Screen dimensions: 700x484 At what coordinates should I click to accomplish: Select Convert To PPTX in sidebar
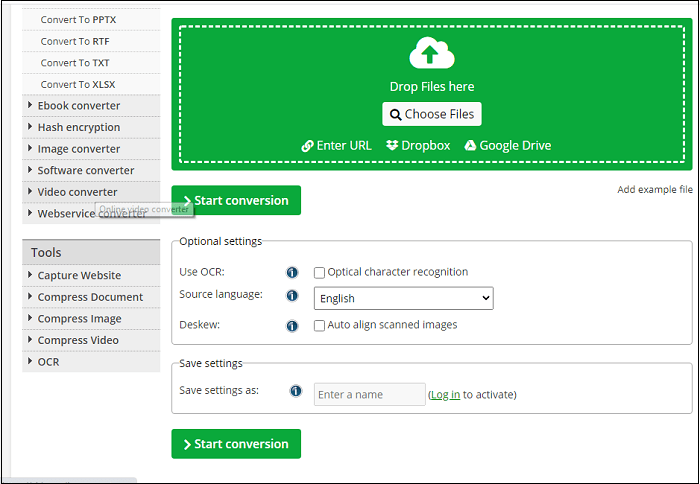(78, 20)
